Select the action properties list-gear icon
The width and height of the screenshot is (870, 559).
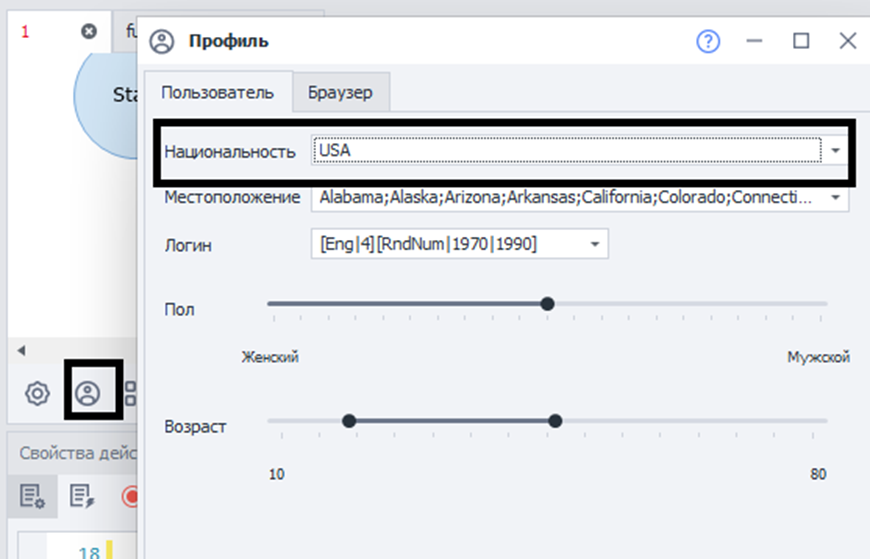[32, 494]
